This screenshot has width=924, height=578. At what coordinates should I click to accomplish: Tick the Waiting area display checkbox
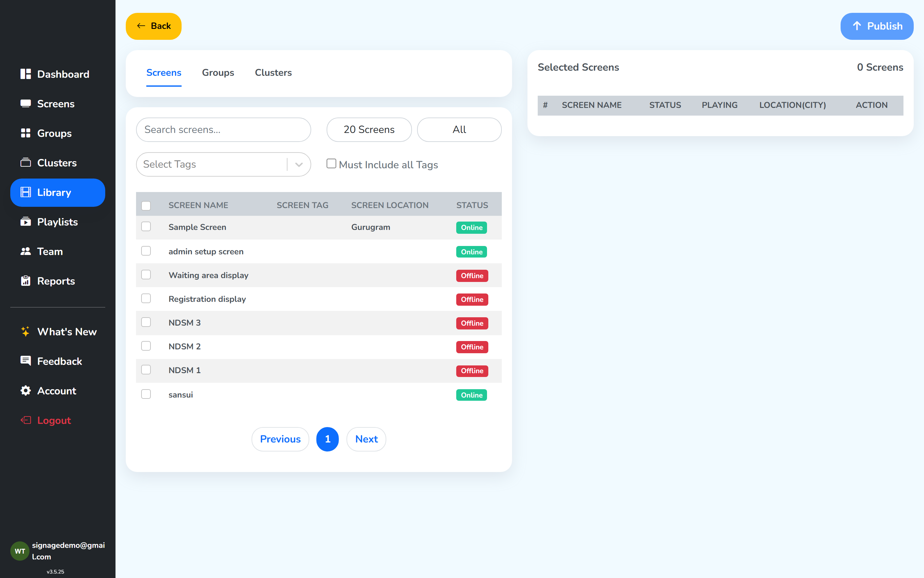(x=146, y=275)
